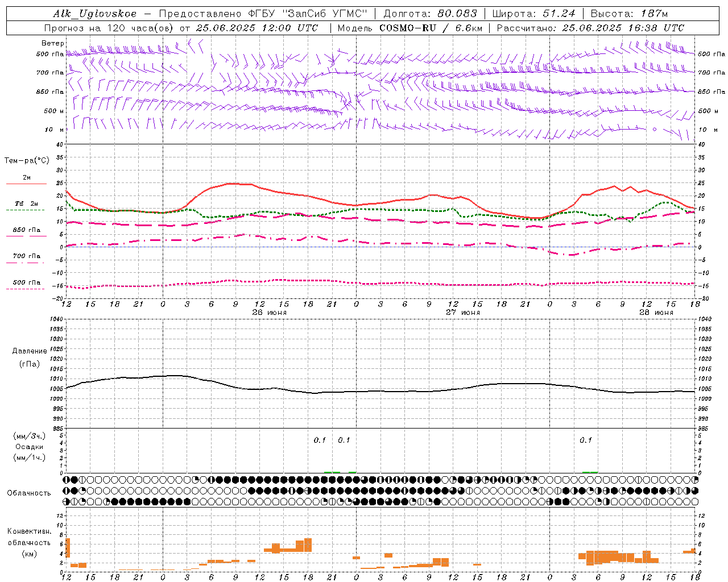Image resolution: width=728 pixels, height=582 pixels.
Task: Click the (мм/3ч.) precipitation unit label
Action: [30, 436]
